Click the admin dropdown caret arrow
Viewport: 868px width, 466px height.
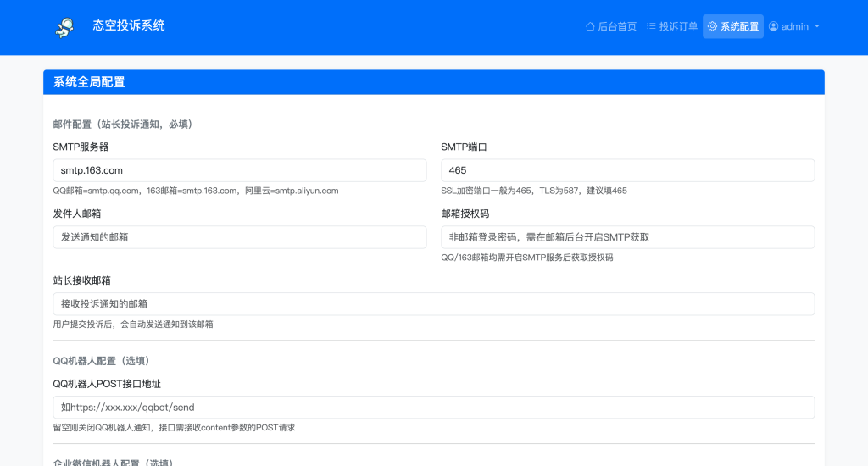[x=817, y=26]
